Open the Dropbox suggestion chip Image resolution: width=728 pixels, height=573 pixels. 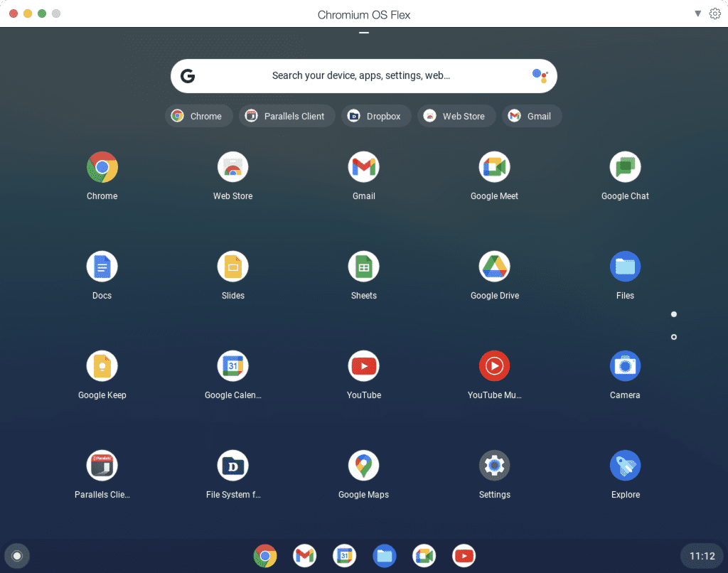pyautogui.click(x=376, y=115)
